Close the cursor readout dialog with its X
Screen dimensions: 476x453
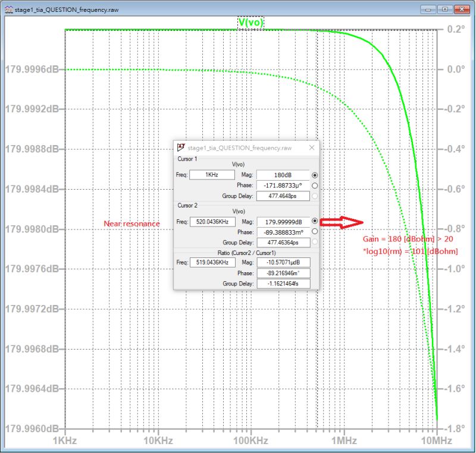click(x=312, y=147)
